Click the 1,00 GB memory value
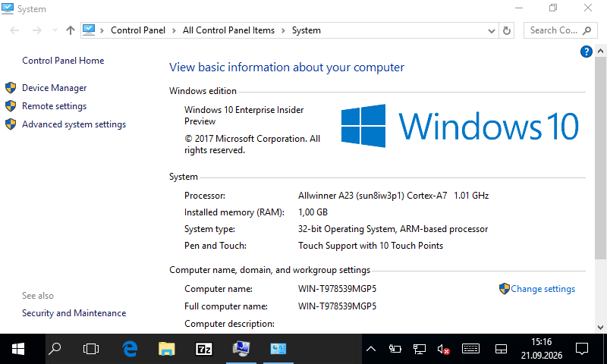Image resolution: width=607 pixels, height=364 pixels. click(313, 212)
